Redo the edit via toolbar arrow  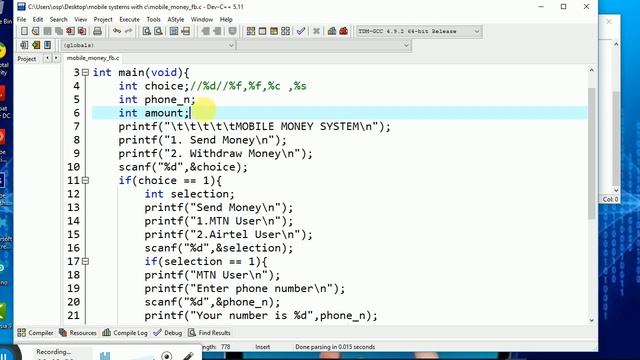[129, 31]
